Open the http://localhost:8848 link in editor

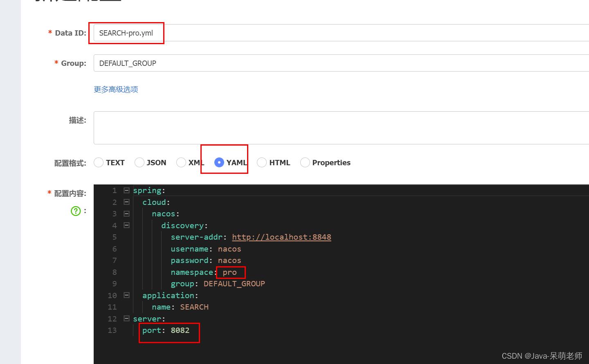pyautogui.click(x=281, y=237)
